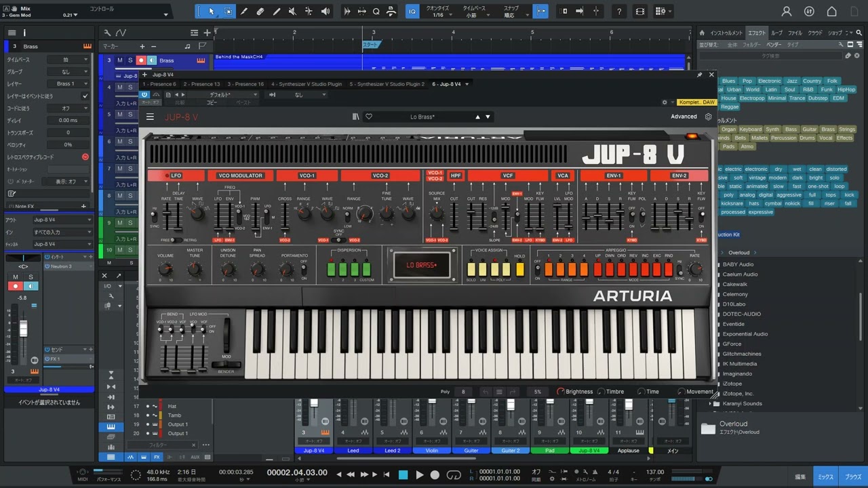Open the Files browser tab
The image size is (868, 488).
[795, 33]
